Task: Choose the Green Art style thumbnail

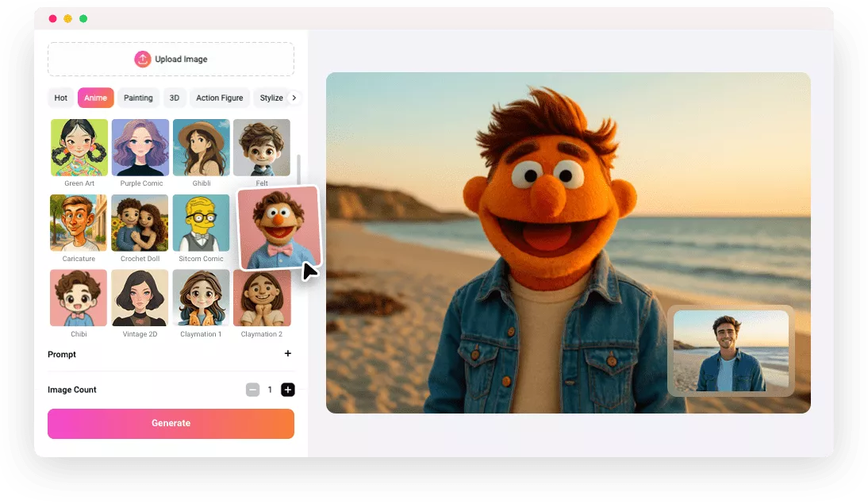Action: tap(79, 148)
